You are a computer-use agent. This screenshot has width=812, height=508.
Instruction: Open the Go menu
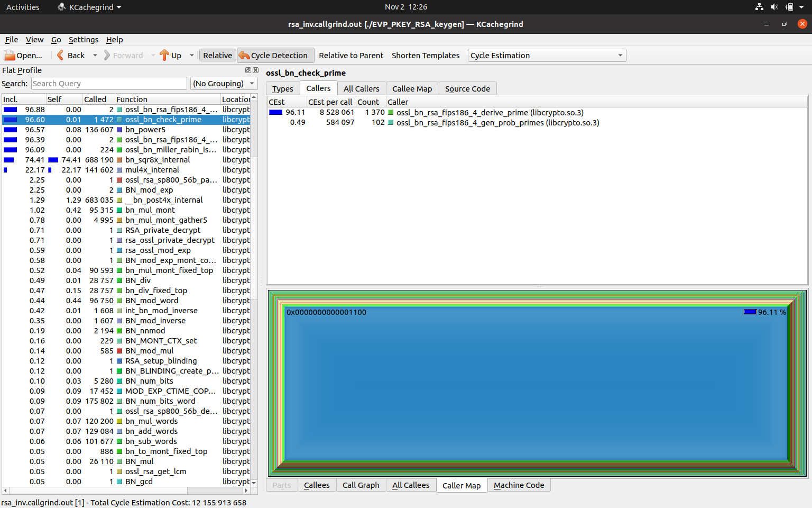pos(56,40)
